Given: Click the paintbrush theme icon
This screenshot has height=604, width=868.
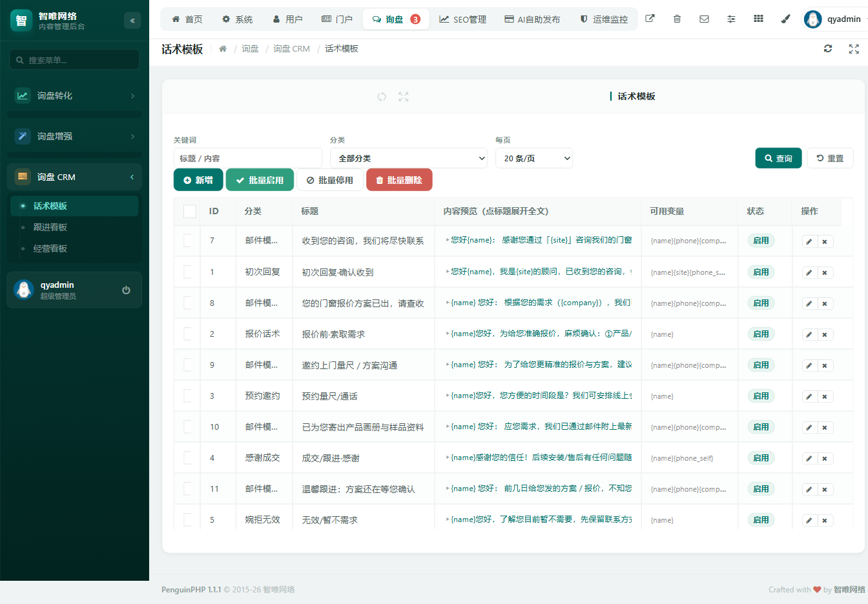Looking at the screenshot, I should point(785,19).
